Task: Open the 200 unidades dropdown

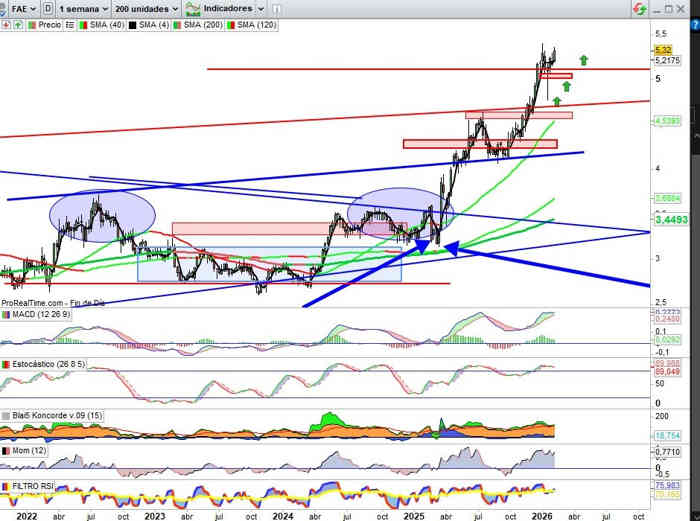Action: pos(146,8)
